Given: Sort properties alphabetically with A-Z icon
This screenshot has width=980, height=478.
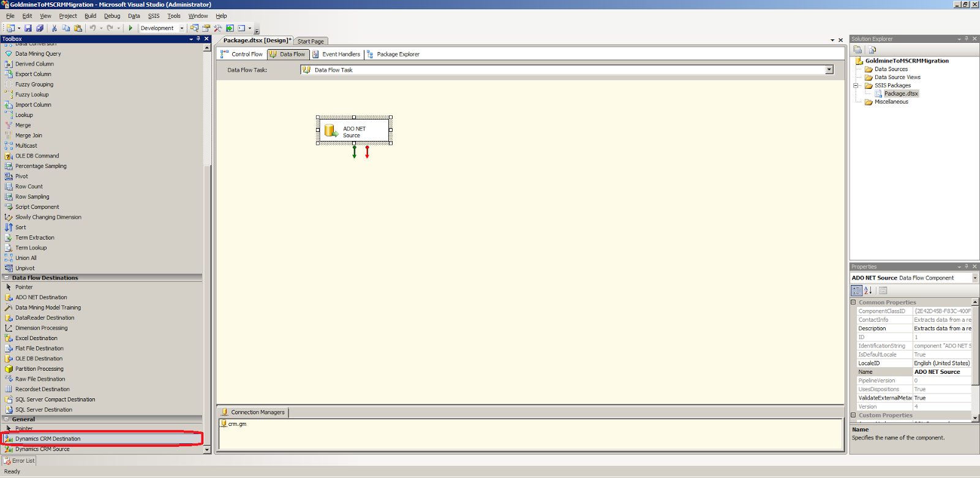Looking at the screenshot, I should [868, 290].
